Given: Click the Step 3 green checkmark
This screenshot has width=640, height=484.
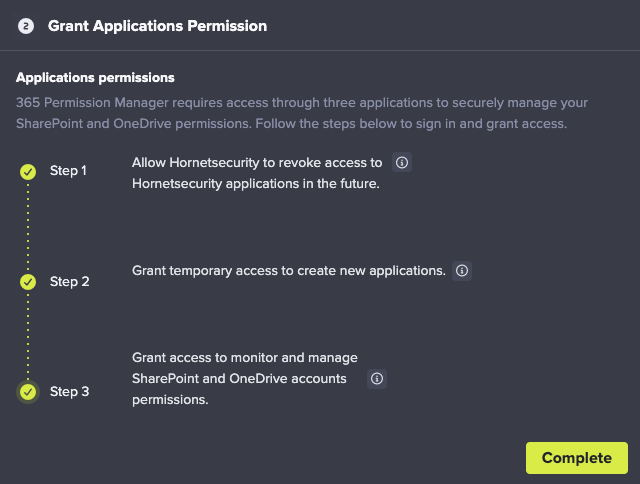Looking at the screenshot, I should [x=28, y=392].
